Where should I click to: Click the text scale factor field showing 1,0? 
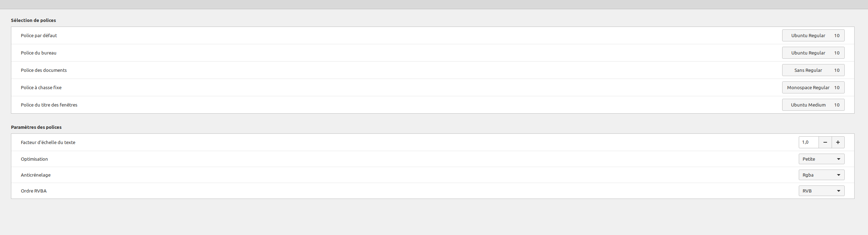tap(808, 142)
